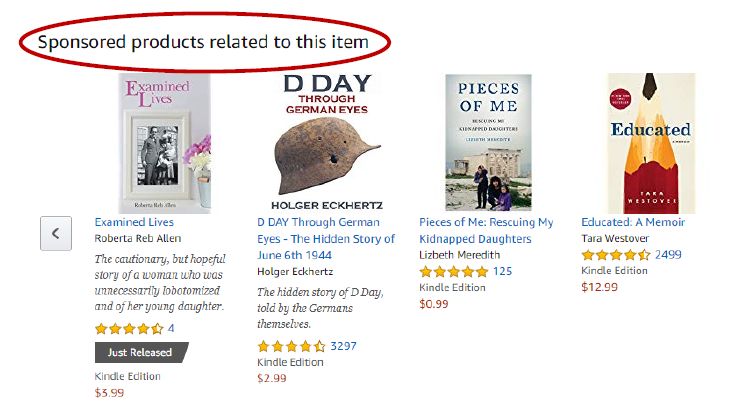734x409 pixels.
Task: Click the $3.99 price for Examined Lives
Action: (x=109, y=393)
